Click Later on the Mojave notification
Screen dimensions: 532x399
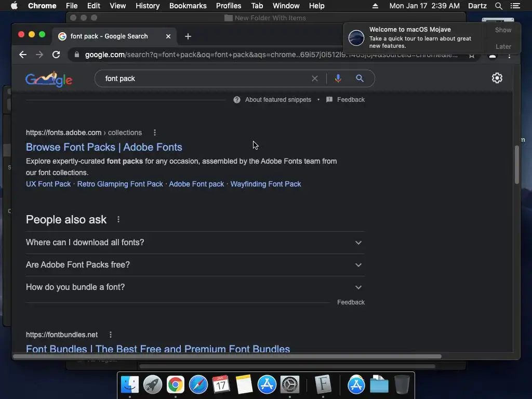tap(503, 46)
